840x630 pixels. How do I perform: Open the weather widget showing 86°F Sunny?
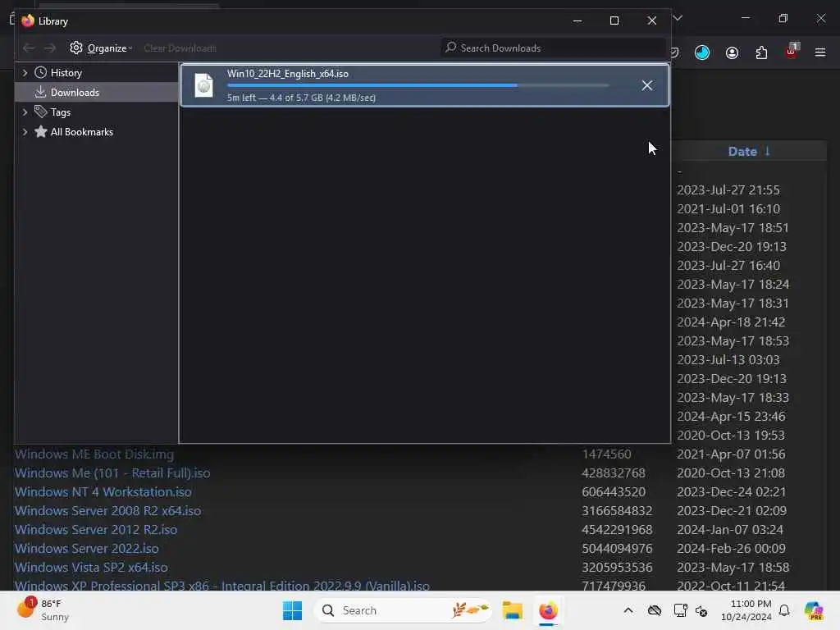click(x=43, y=610)
